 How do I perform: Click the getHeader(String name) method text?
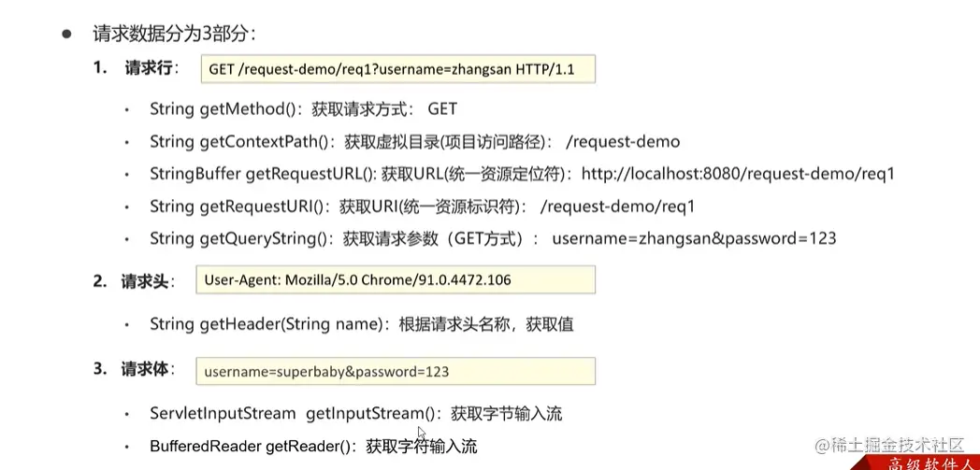click(x=291, y=324)
